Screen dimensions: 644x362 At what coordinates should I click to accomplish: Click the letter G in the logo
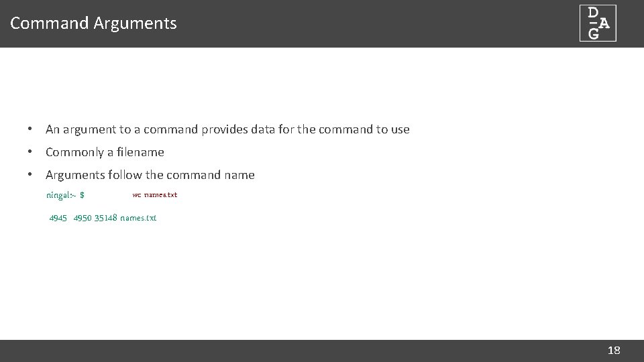[x=593, y=34]
